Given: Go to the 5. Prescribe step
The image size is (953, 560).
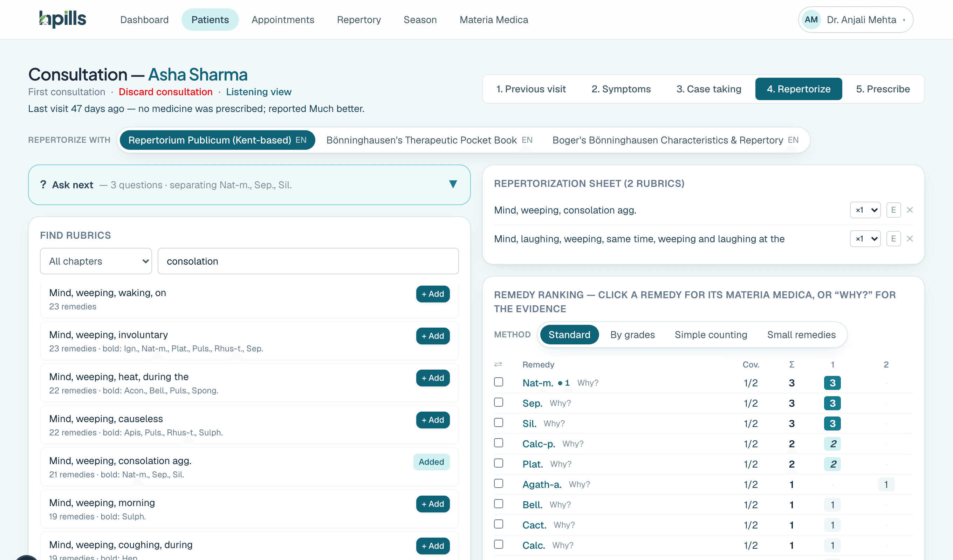Looking at the screenshot, I should [883, 89].
